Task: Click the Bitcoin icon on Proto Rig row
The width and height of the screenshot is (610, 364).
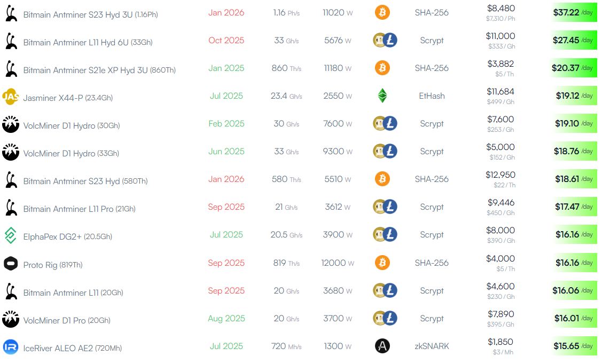Action: tap(382, 263)
